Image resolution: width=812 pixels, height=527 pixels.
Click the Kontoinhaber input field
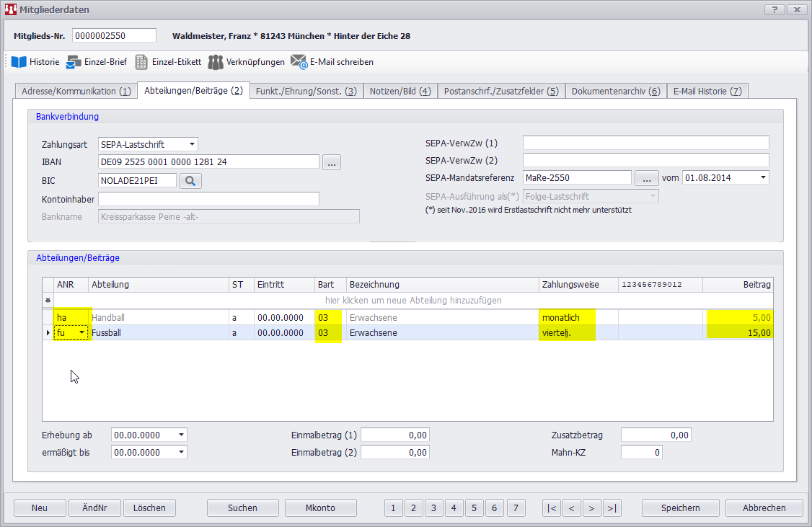[208, 199]
